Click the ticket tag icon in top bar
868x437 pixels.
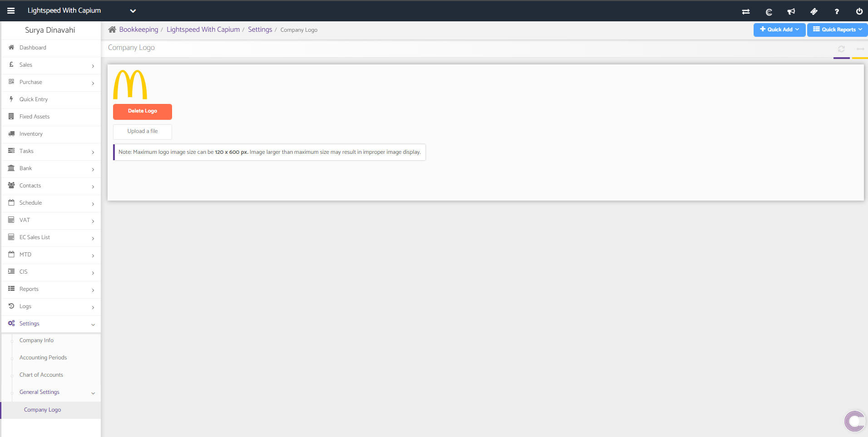[x=814, y=12]
